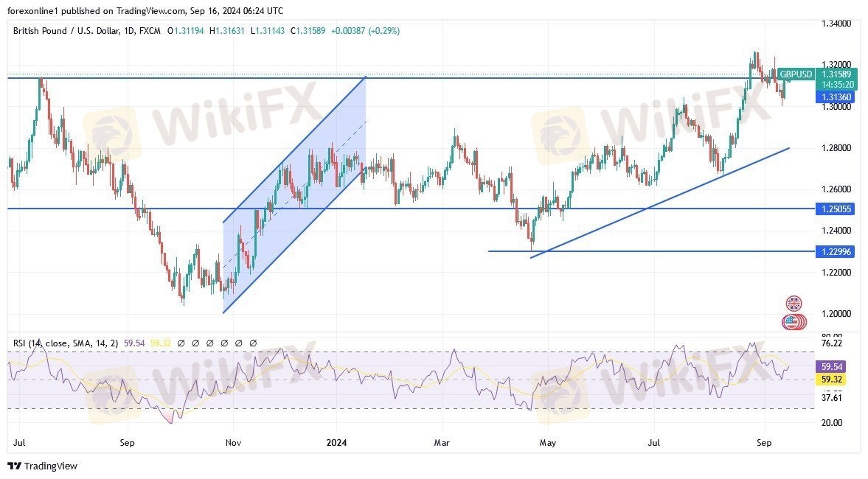Viewport: 868px width, 479px height.
Task: Click the 1.22000 price scale label
Action: click(836, 272)
